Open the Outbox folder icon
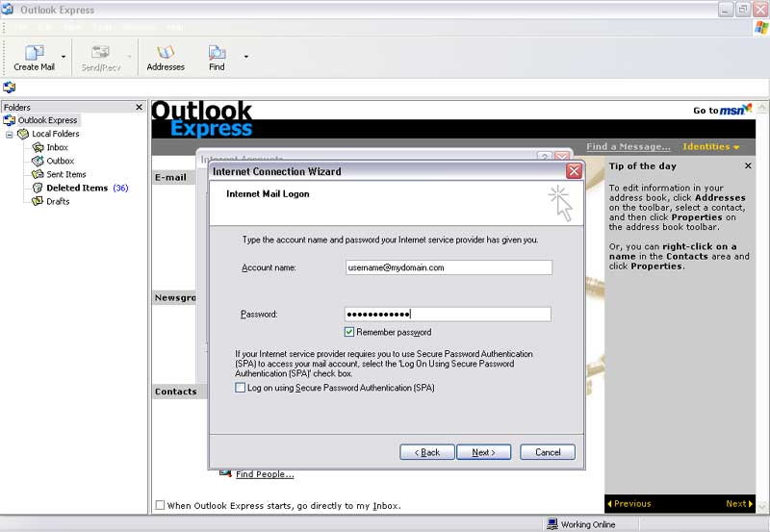Screen dimensions: 770x532 coord(38,161)
